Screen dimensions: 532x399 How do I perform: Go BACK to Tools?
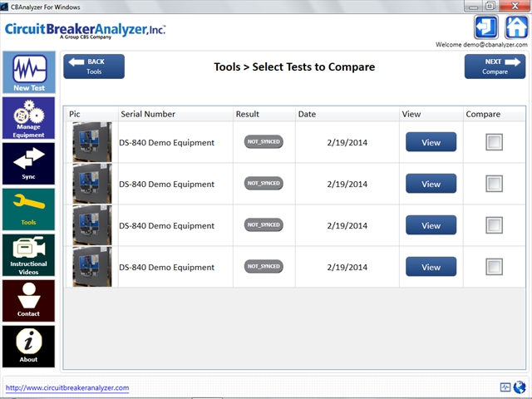[x=94, y=66]
